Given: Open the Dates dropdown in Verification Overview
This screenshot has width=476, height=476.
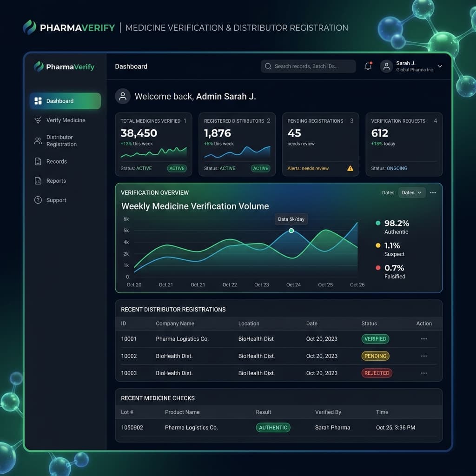Looking at the screenshot, I should pos(412,193).
